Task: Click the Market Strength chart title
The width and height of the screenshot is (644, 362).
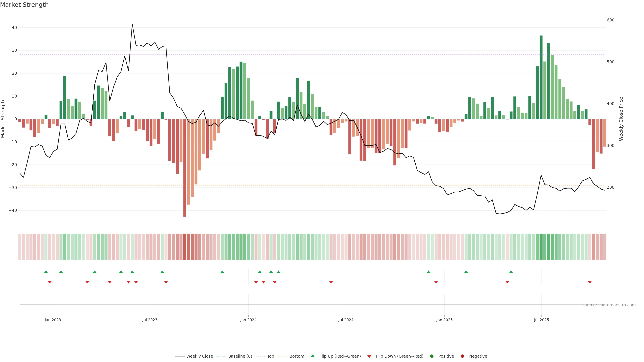Action: click(24, 5)
